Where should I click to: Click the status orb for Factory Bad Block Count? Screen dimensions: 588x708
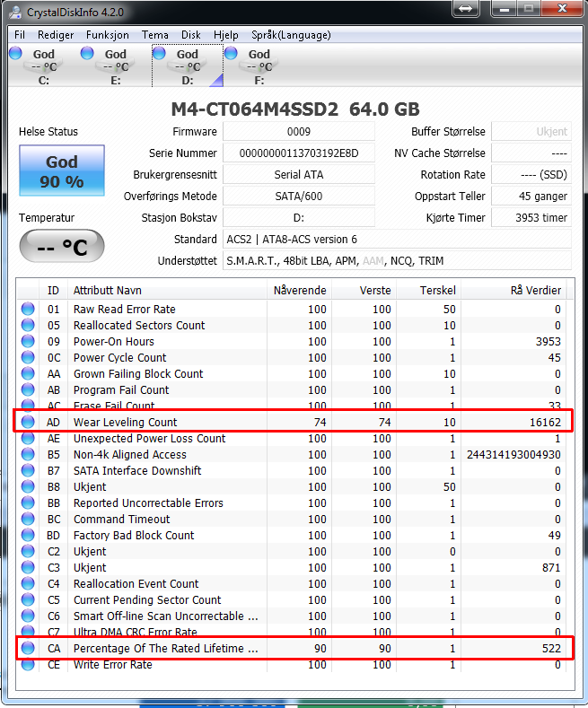tap(28, 535)
